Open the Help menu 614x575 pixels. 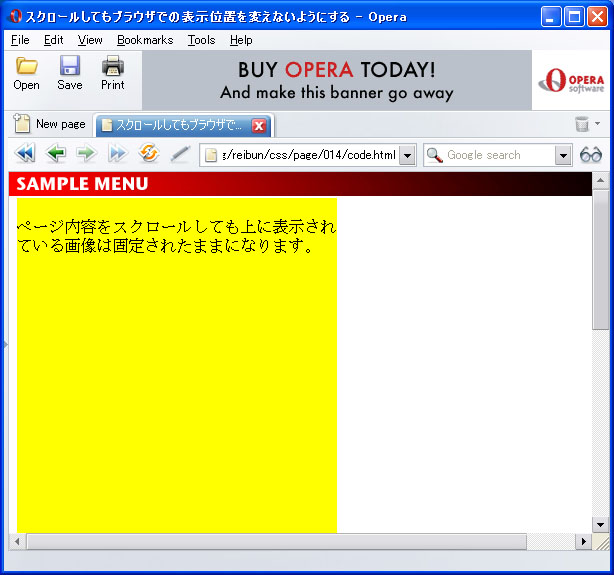tap(241, 40)
